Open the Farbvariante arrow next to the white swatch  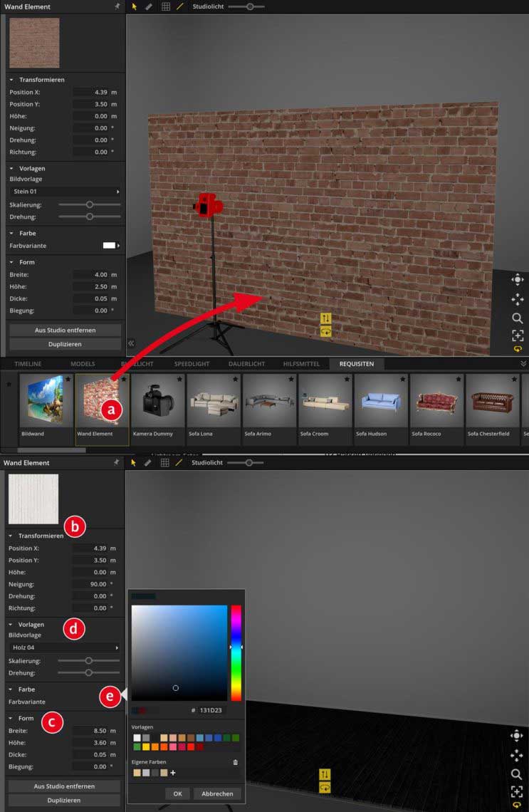(118, 246)
